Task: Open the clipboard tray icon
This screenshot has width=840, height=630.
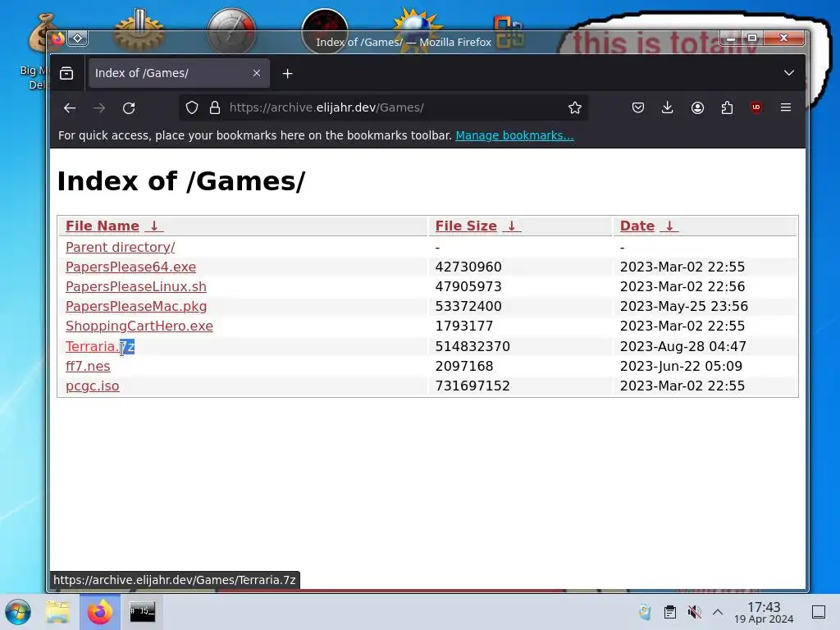Action: point(669,612)
